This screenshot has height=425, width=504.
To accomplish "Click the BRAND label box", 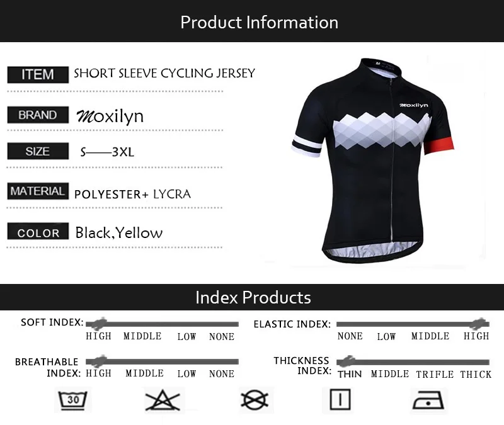I will tap(38, 115).
